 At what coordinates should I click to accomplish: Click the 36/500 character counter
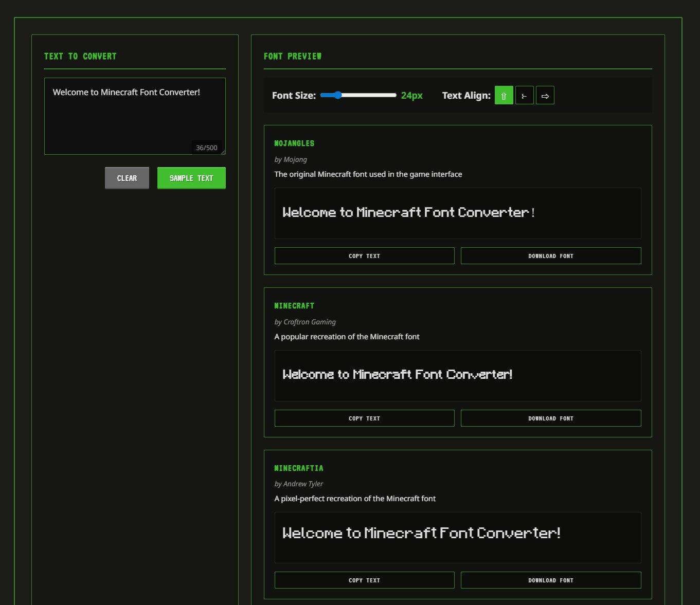click(x=207, y=148)
